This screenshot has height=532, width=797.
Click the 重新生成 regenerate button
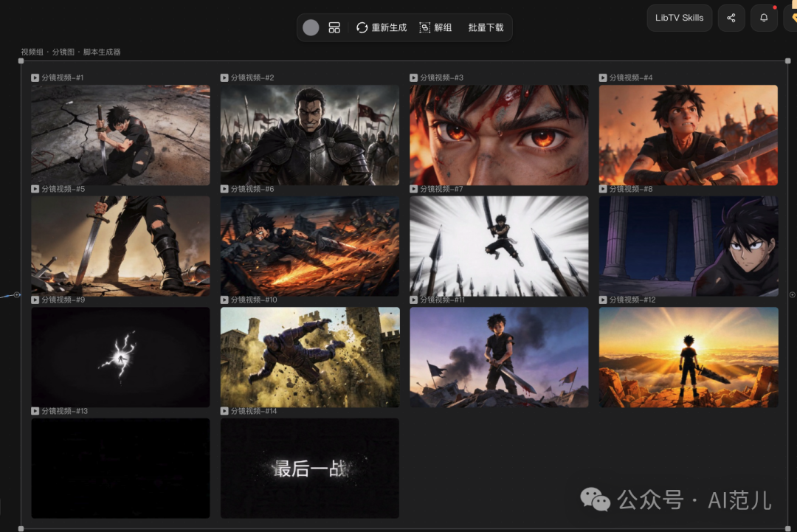tap(382, 27)
